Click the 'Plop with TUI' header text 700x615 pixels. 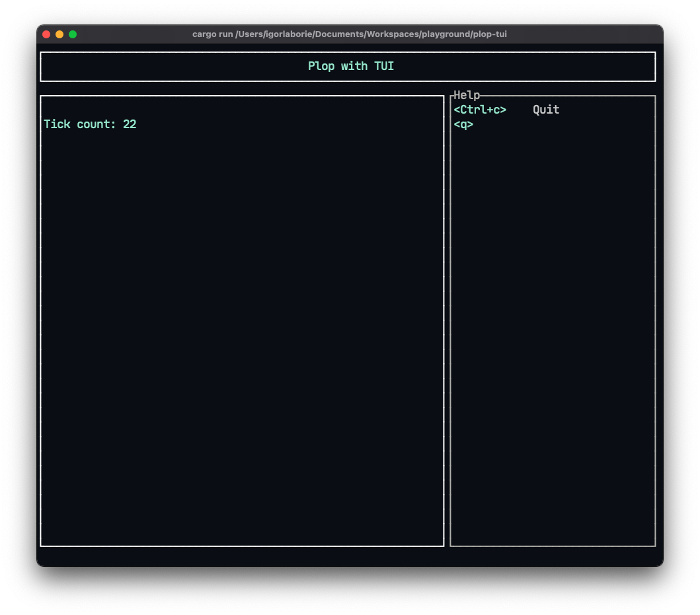[351, 66]
